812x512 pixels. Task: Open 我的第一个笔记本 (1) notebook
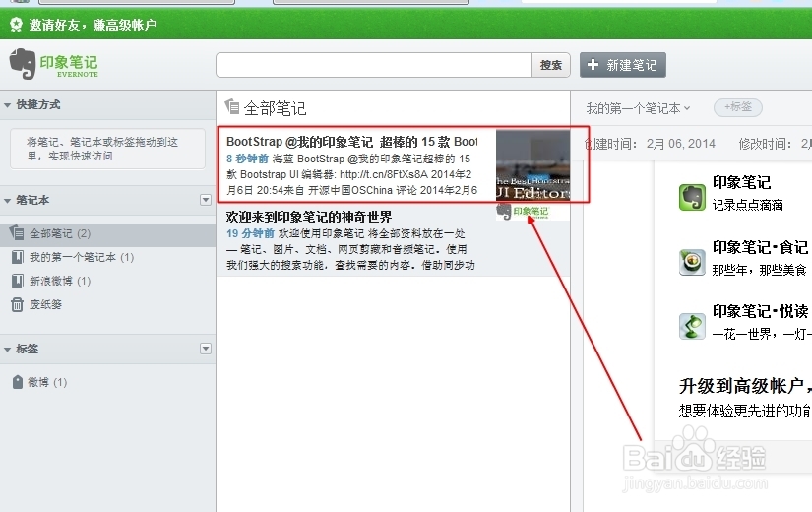click(x=82, y=257)
